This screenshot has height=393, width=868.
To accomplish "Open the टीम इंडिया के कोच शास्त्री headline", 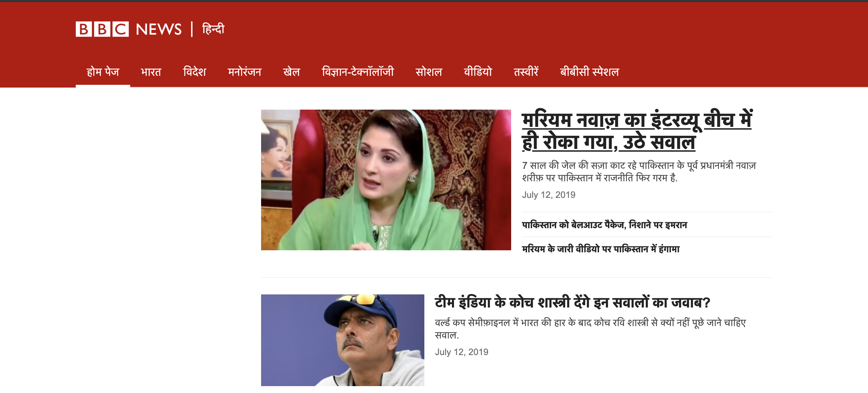I will 572,303.
